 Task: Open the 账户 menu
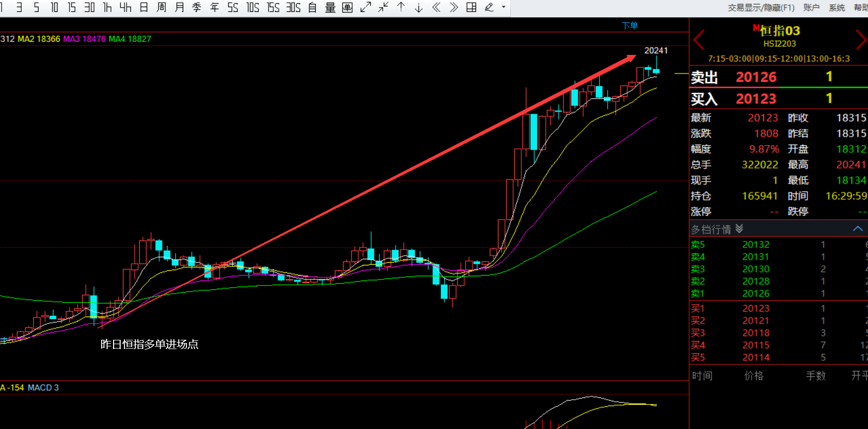click(x=811, y=8)
